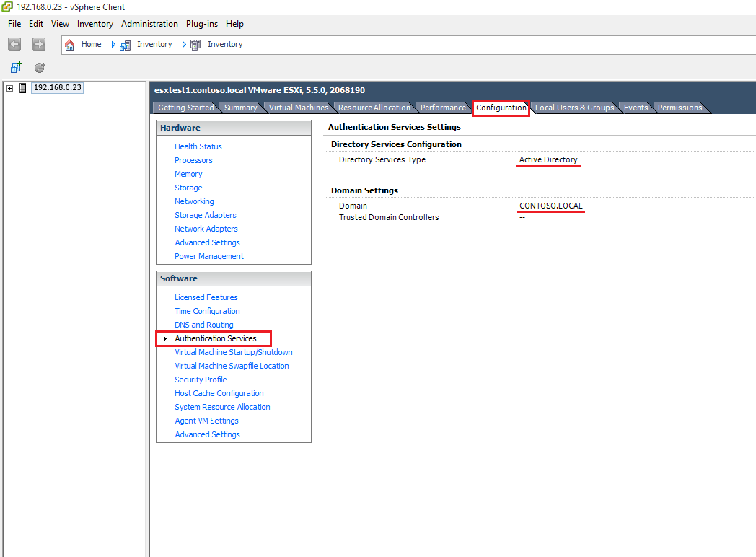Image resolution: width=756 pixels, height=557 pixels.
Task: Click the second Inventory breadcrumb icon
Action: pos(195,45)
